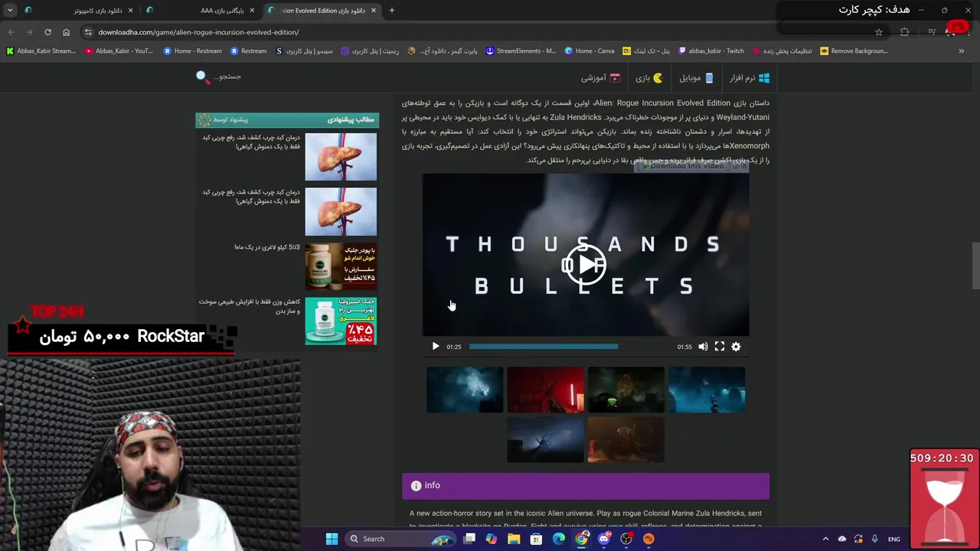Open Task View from taskbar
This screenshot has width=980, height=551.
469,539
